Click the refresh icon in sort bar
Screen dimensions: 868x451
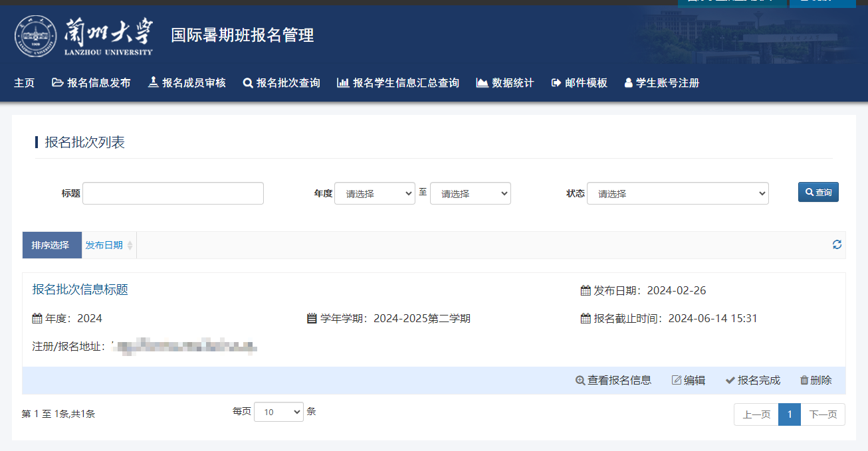point(837,244)
